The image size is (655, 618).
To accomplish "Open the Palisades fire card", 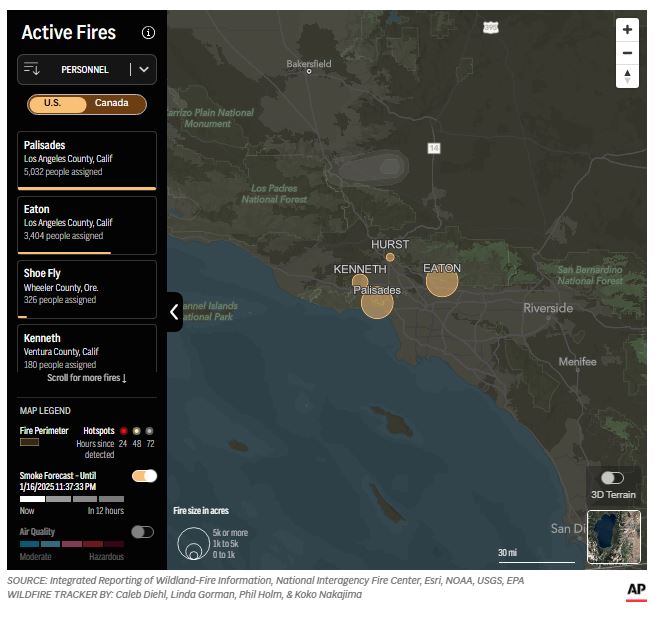I will pos(87,159).
